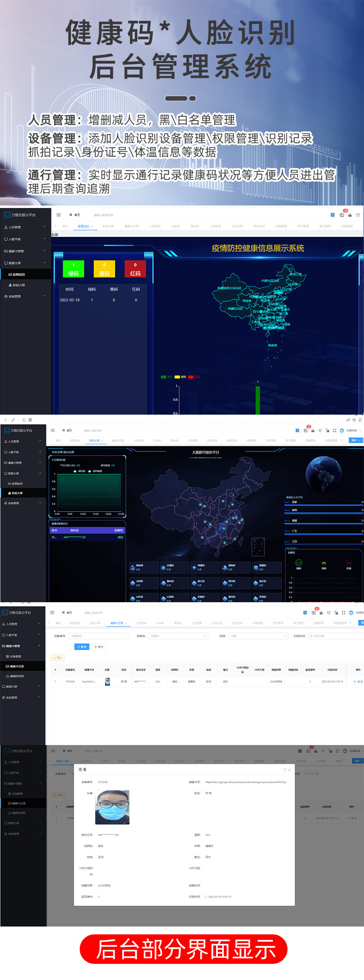Open 防疫大屏 in the first screenshot's sidebar

(x=25, y=285)
